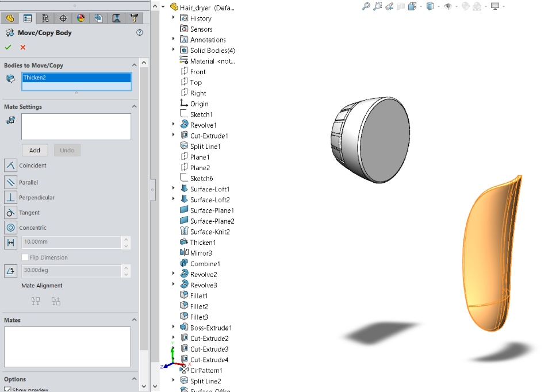Click the Mate Settings entities box
Viewport: 552px width, 392px height.
point(76,126)
